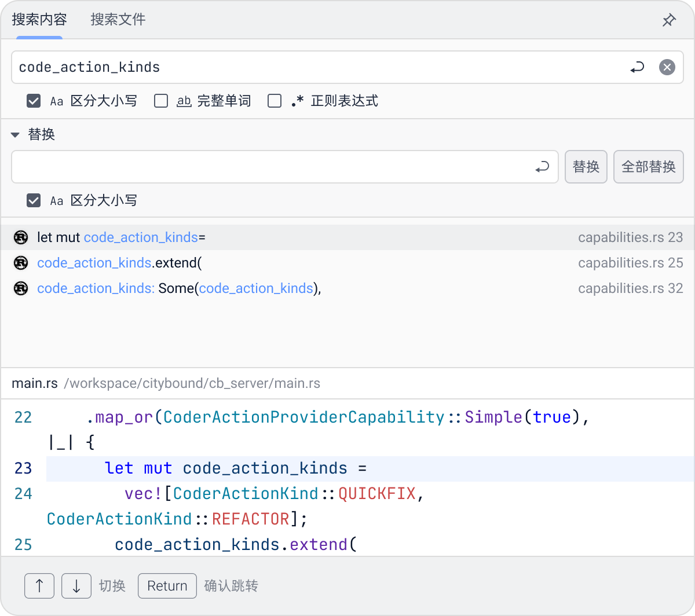Click preview line number 22

coord(23,417)
